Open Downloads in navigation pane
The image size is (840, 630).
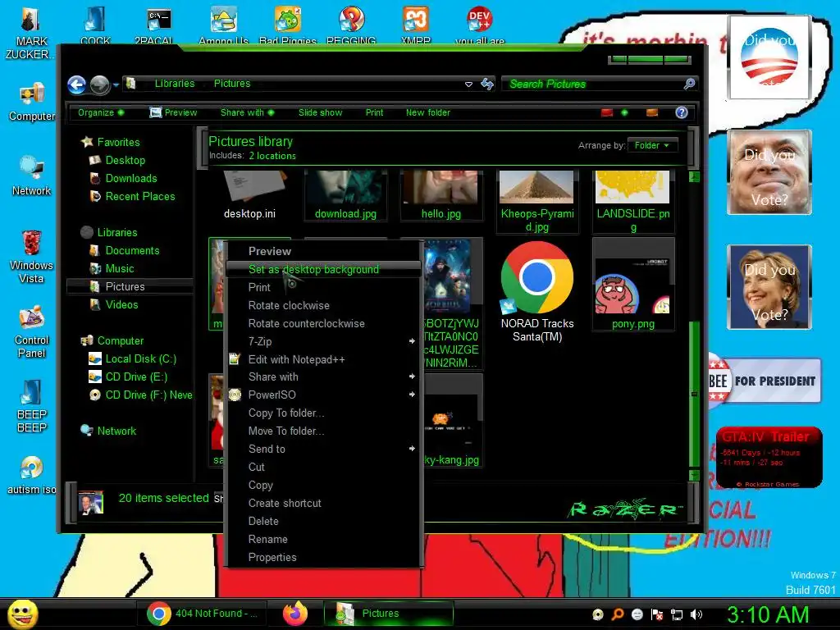point(131,178)
